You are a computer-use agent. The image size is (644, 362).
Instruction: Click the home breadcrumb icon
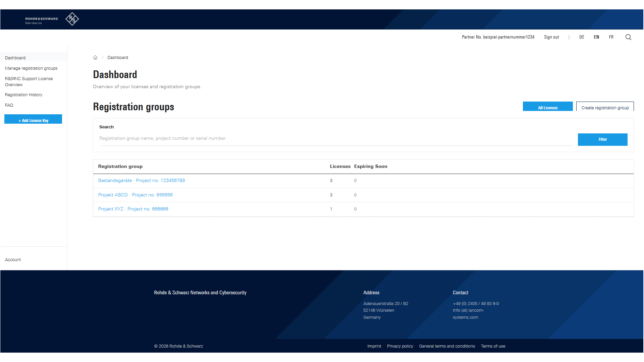click(95, 58)
